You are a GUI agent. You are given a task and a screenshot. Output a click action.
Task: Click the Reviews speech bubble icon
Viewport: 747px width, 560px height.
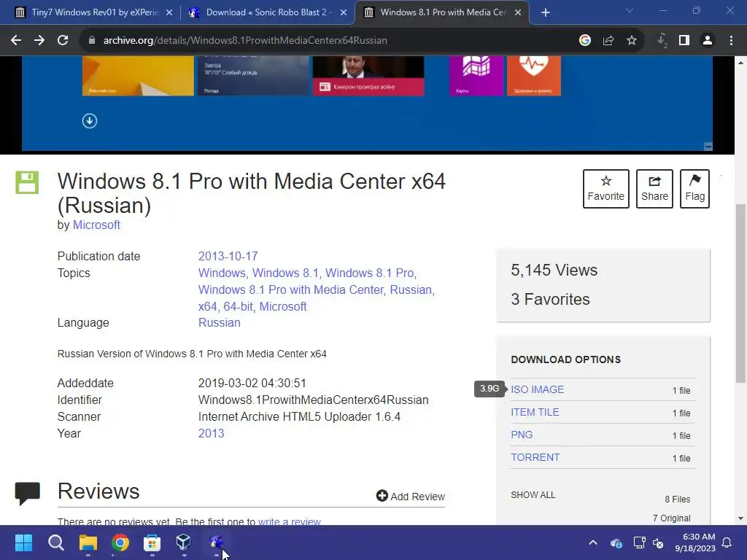(x=28, y=493)
